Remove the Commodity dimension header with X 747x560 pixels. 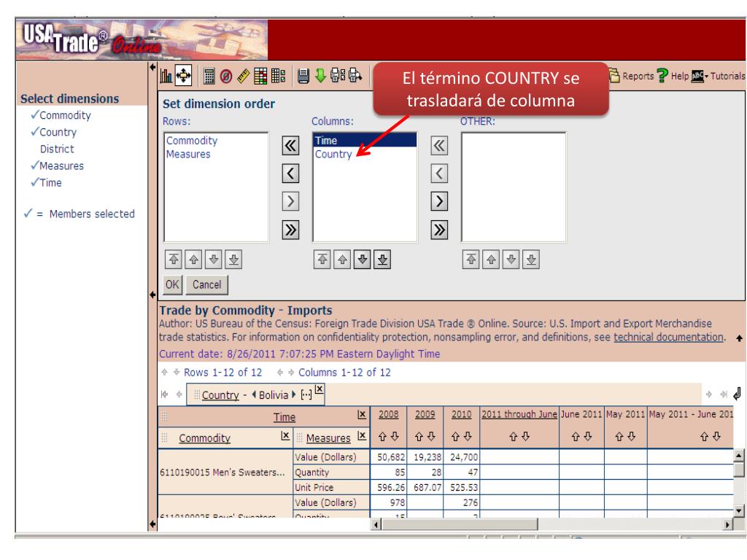coord(285,436)
